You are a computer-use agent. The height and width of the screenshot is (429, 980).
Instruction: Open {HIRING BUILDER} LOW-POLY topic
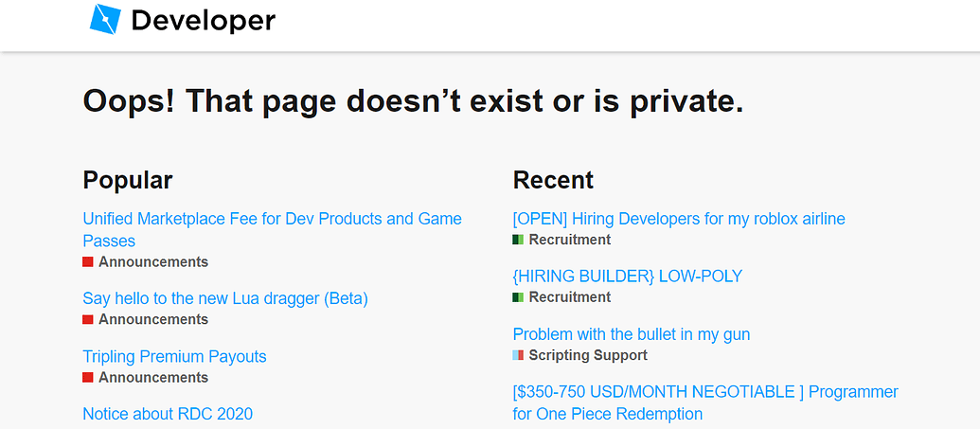(628, 276)
